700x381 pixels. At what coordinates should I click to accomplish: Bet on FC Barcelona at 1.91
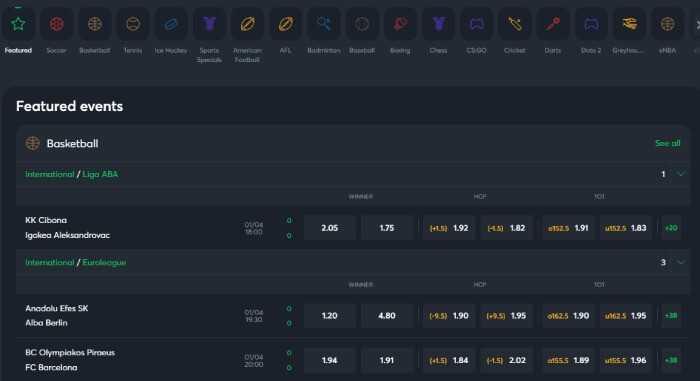pos(387,360)
